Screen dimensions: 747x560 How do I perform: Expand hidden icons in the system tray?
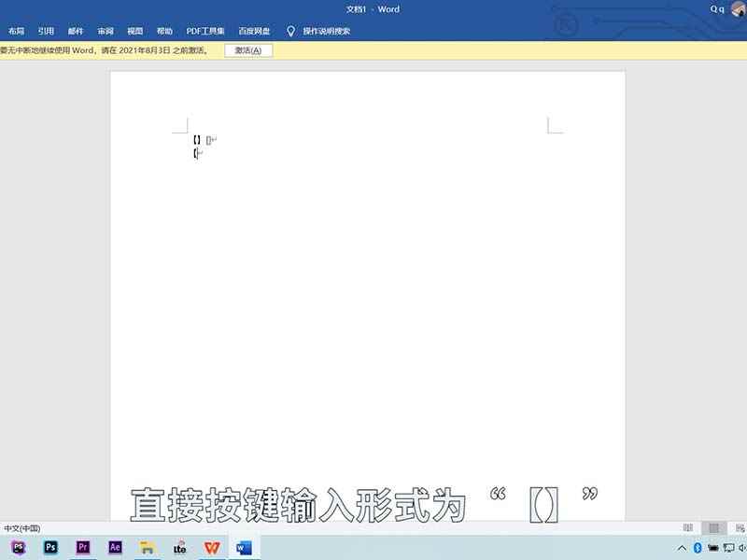pyautogui.click(x=682, y=550)
